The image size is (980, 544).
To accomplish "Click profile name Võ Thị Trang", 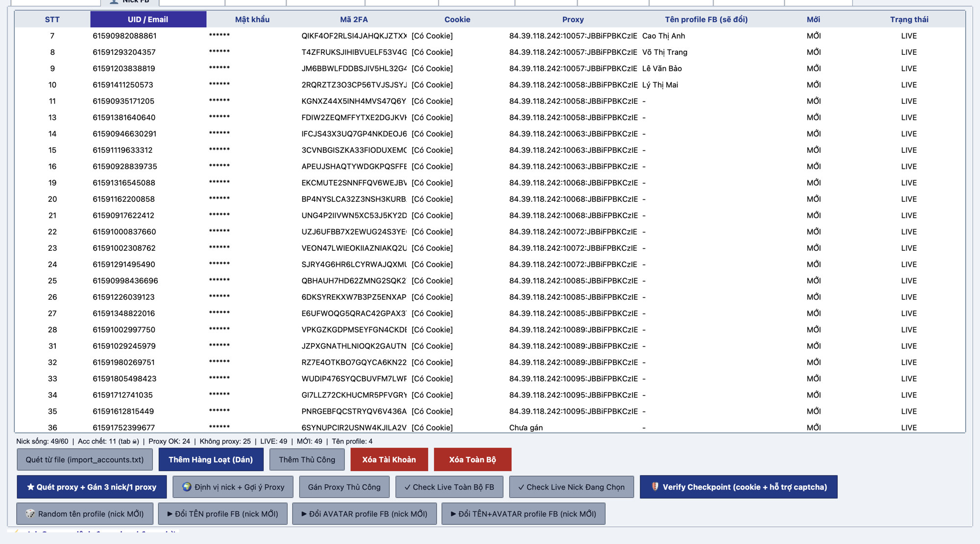I will pos(664,52).
